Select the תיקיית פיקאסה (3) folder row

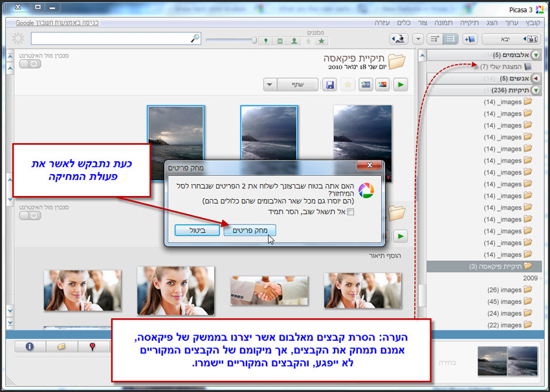point(484,267)
